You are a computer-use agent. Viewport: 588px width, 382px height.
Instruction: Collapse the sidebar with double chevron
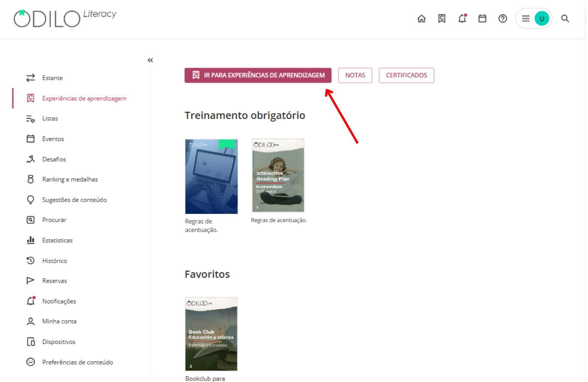(x=150, y=60)
